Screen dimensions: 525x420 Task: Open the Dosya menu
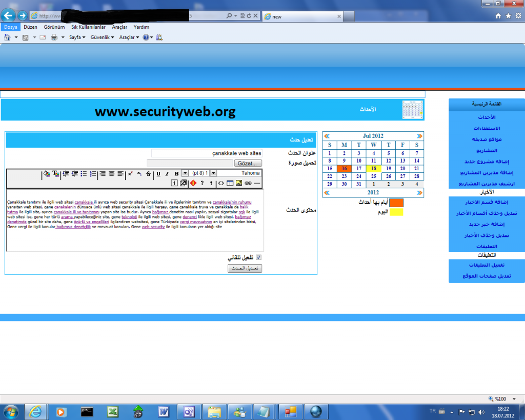[10, 27]
